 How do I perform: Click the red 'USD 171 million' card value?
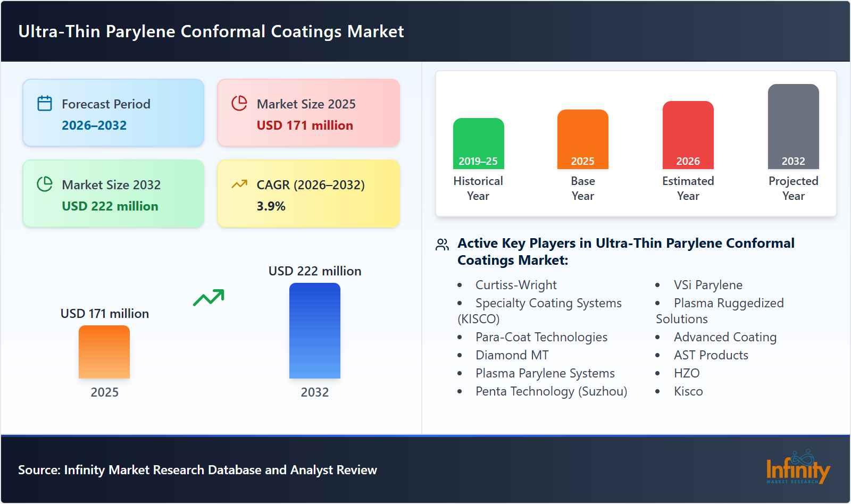305,125
